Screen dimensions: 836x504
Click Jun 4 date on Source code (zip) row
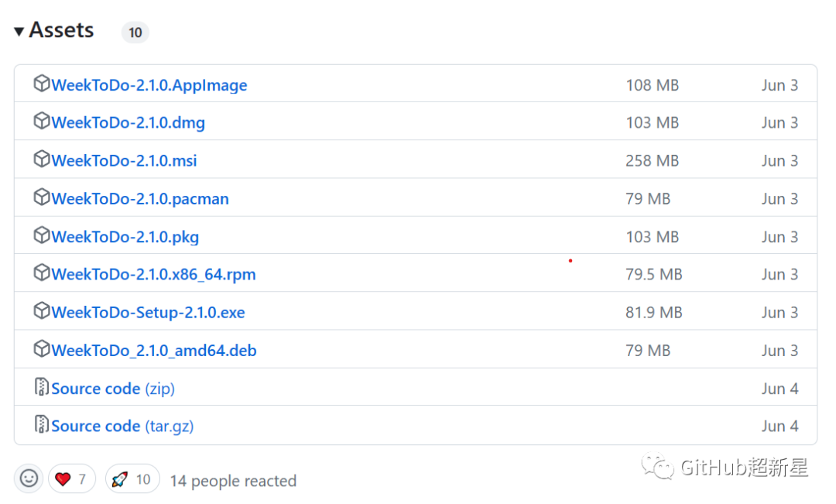780,389
